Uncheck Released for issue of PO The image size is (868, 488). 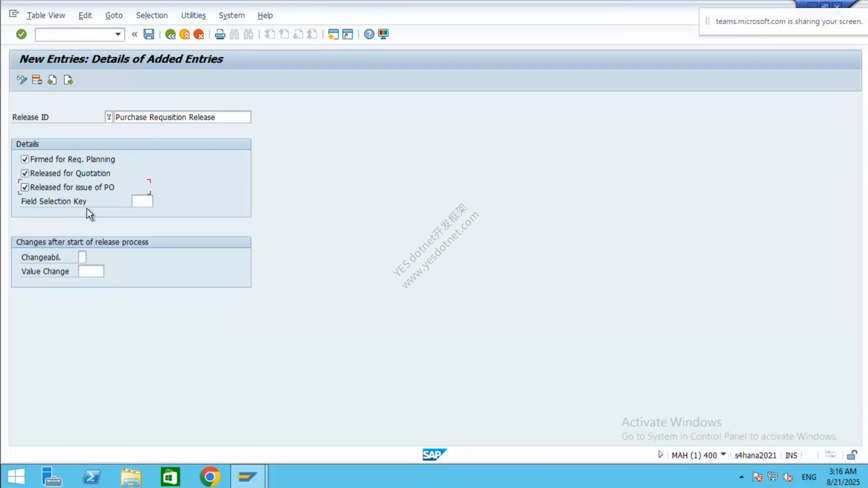(25, 188)
